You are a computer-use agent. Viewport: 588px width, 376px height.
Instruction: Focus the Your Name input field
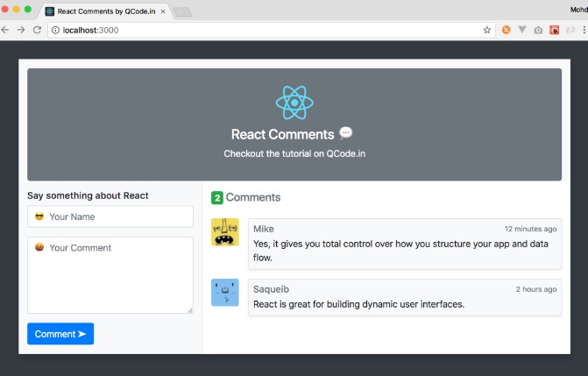110,216
